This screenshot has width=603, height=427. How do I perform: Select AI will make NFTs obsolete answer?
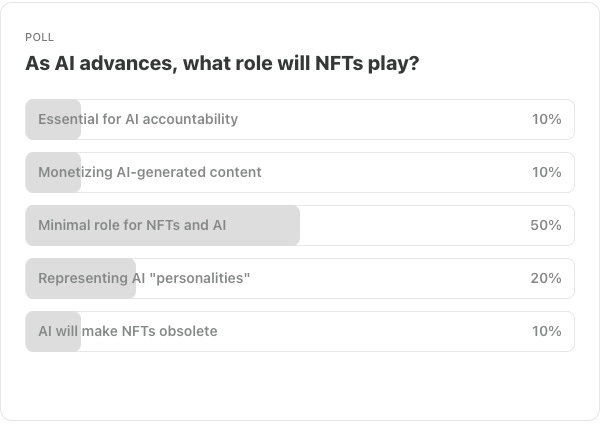[x=300, y=332]
